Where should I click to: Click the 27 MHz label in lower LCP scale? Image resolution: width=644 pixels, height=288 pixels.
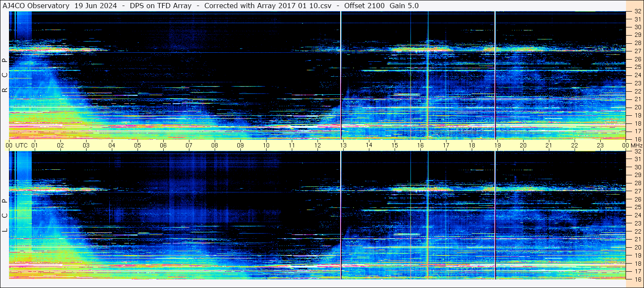(x=637, y=191)
